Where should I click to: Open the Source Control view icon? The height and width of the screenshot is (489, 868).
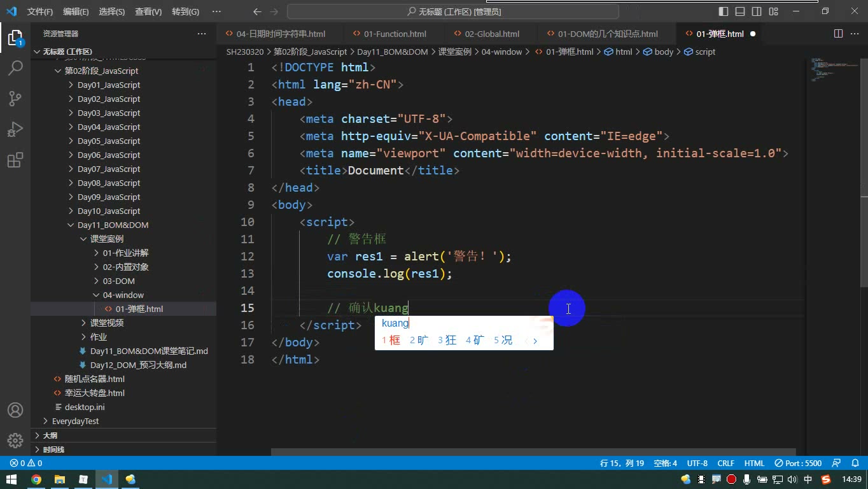pyautogui.click(x=15, y=99)
